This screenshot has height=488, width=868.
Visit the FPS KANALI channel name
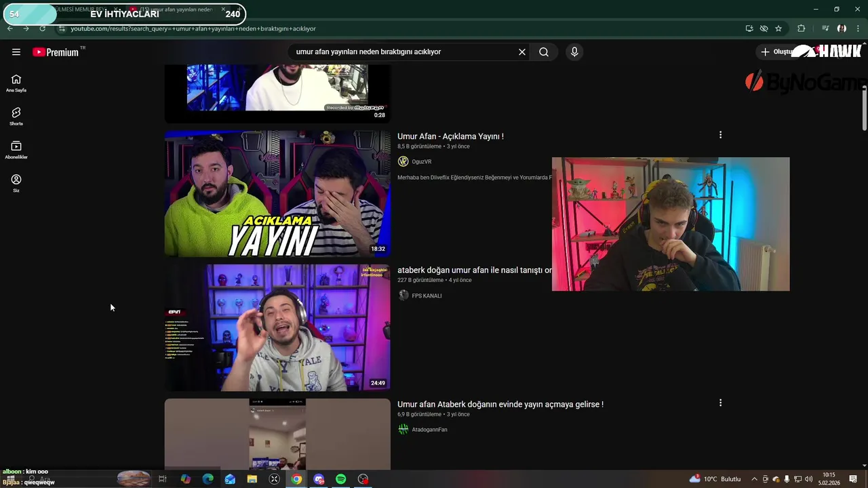[427, 296]
